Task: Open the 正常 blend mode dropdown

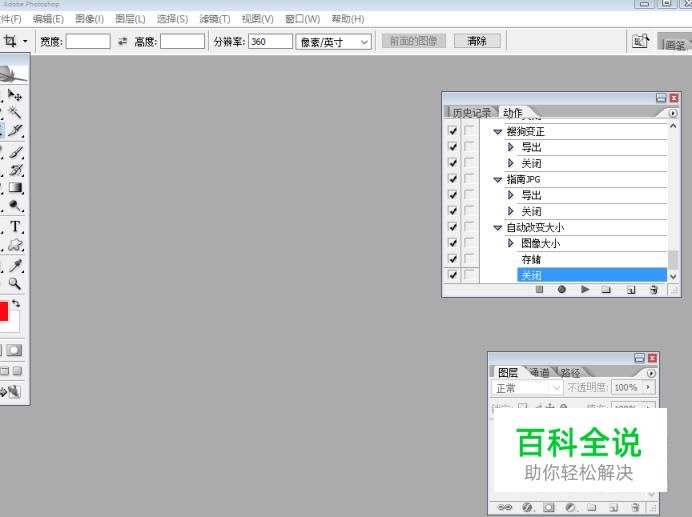Action: click(527, 388)
